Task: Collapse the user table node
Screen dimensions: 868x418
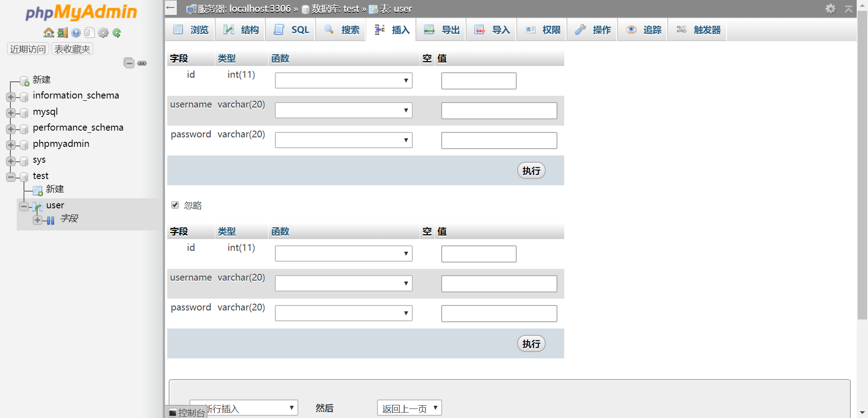Action: [x=24, y=207]
